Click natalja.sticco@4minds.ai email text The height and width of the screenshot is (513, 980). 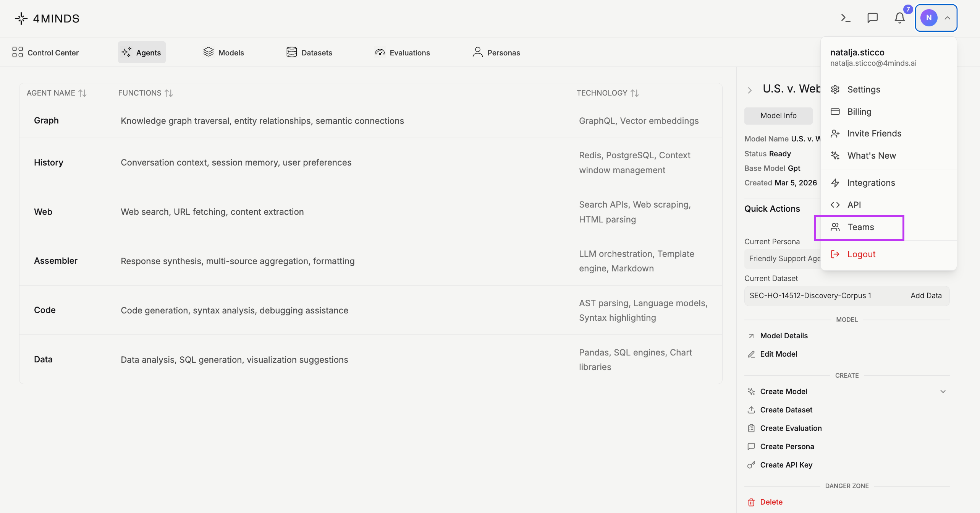pyautogui.click(x=873, y=63)
